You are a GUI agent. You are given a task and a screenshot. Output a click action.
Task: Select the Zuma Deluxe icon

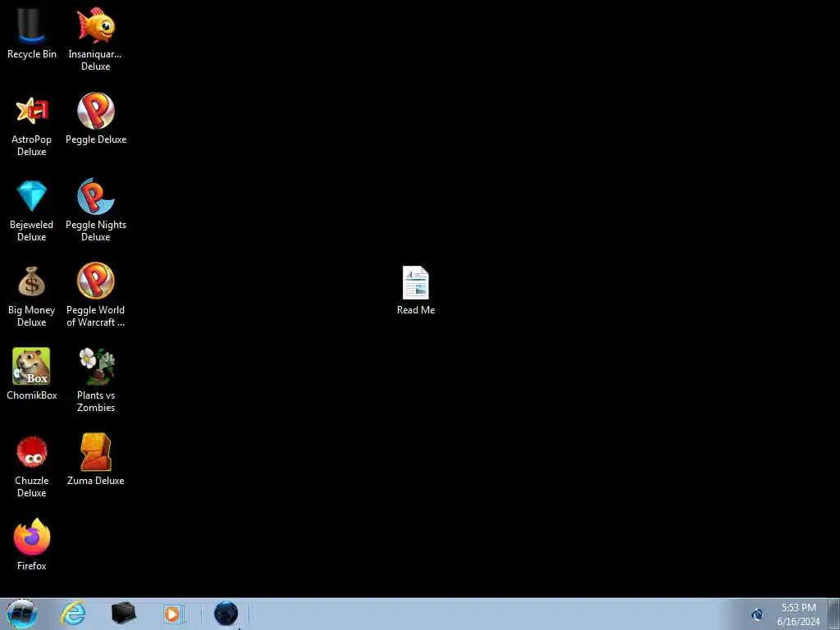click(x=96, y=452)
